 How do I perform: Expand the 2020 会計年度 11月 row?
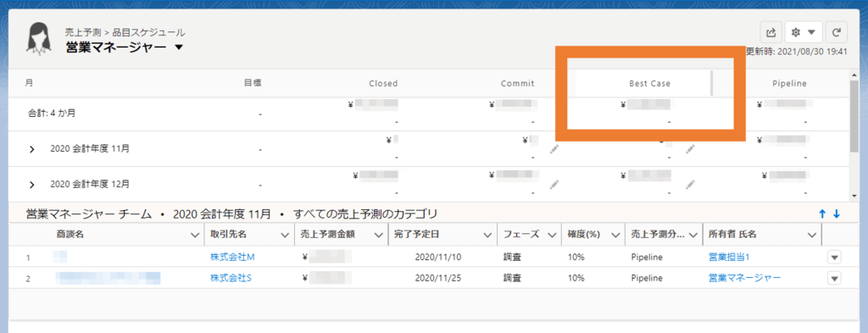(31, 149)
